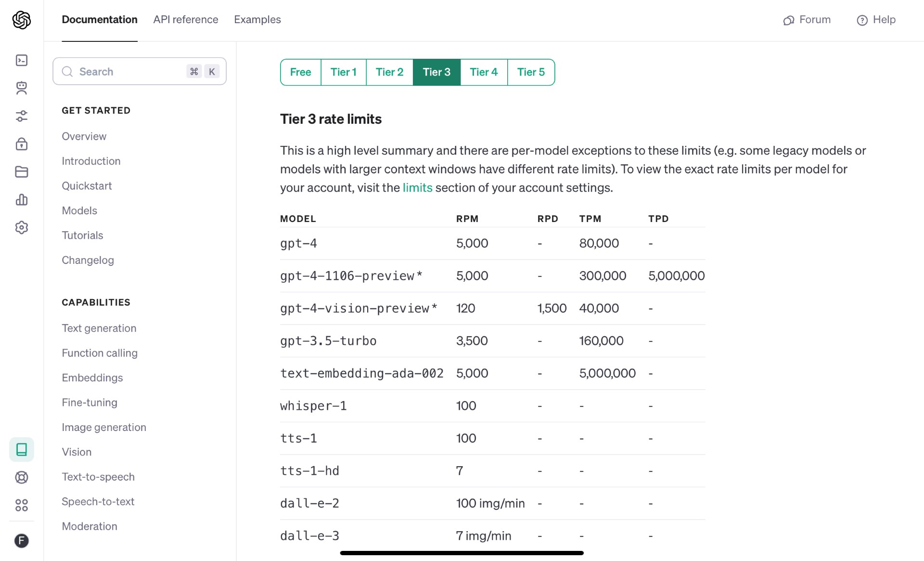Click the 5,000,000 TPD value for gpt-4-1106-preview
This screenshot has width=924, height=561.
tap(676, 276)
